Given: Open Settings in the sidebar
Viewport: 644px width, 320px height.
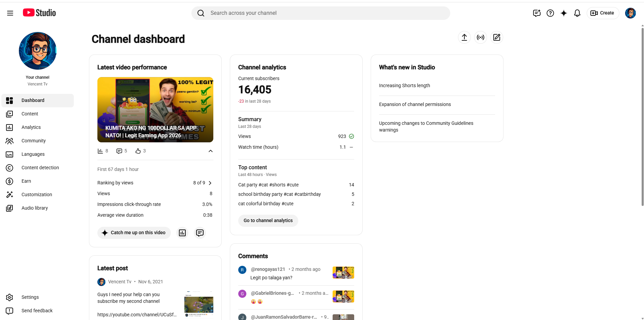Looking at the screenshot, I should pyautogui.click(x=38, y=297).
